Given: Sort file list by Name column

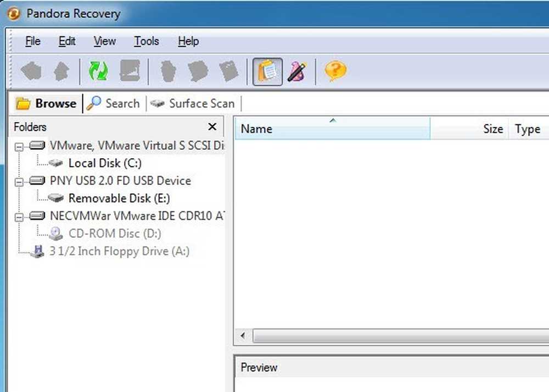Looking at the screenshot, I should [332, 128].
